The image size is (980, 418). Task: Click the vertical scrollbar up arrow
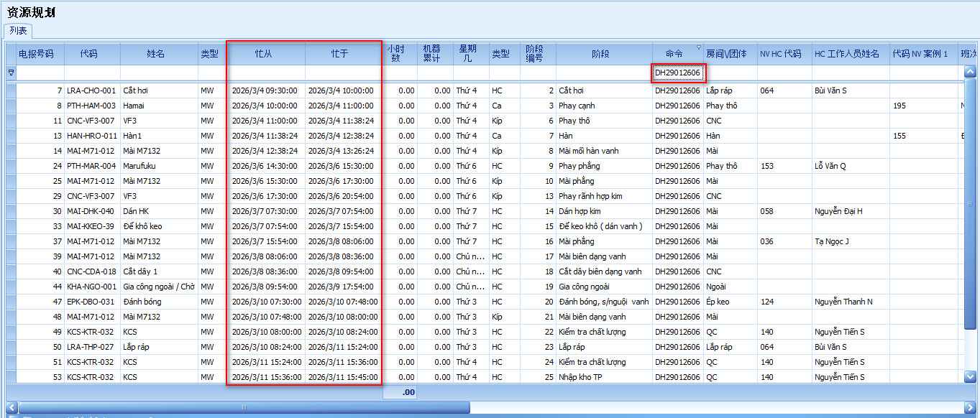(x=970, y=72)
